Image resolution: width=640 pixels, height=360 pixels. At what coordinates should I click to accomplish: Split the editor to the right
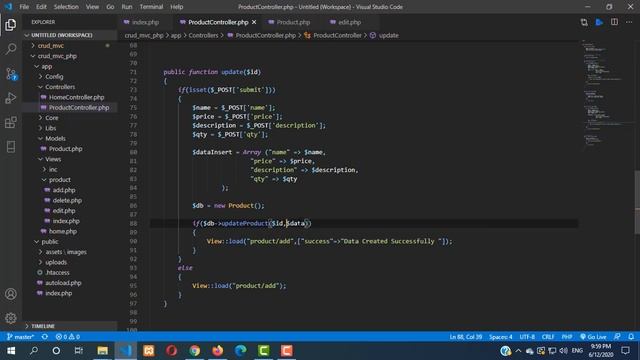614,22
